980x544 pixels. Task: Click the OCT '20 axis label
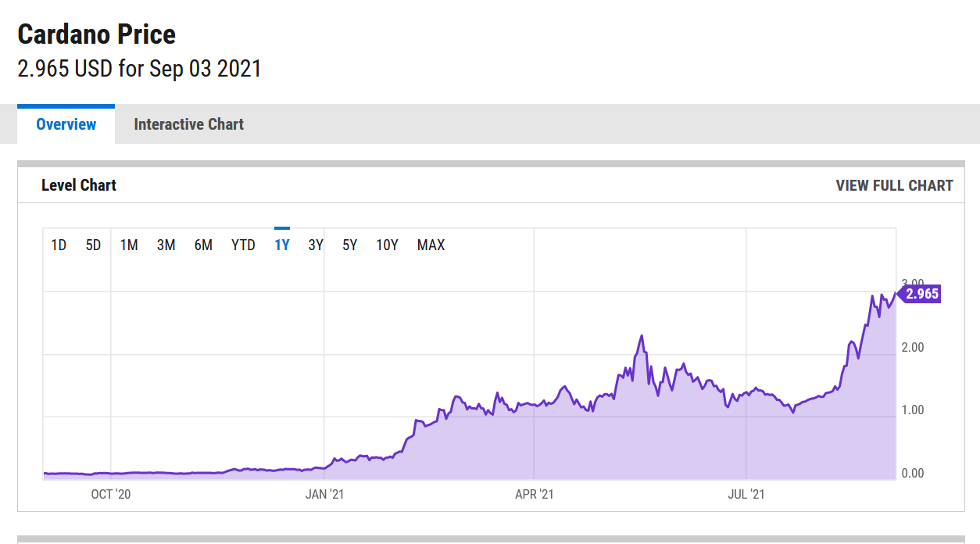111,494
